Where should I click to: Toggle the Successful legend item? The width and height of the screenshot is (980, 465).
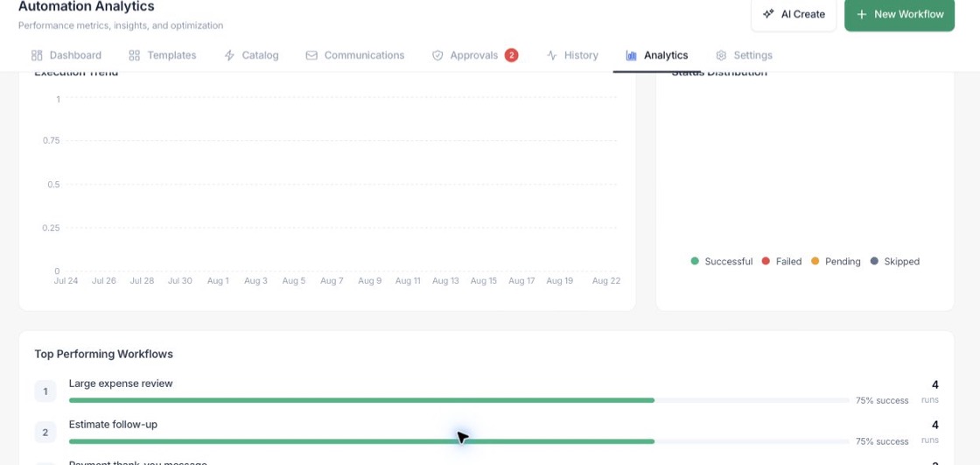(721, 262)
